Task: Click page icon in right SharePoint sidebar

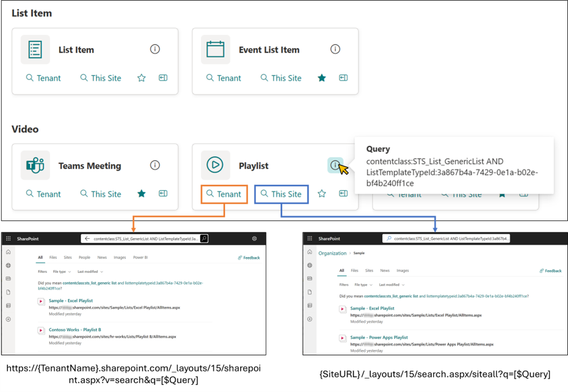Action: pos(310,292)
